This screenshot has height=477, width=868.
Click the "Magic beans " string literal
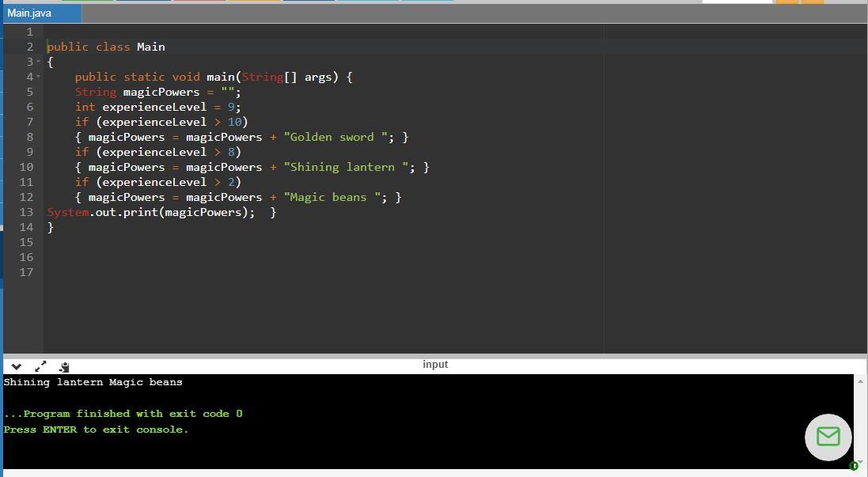point(332,197)
